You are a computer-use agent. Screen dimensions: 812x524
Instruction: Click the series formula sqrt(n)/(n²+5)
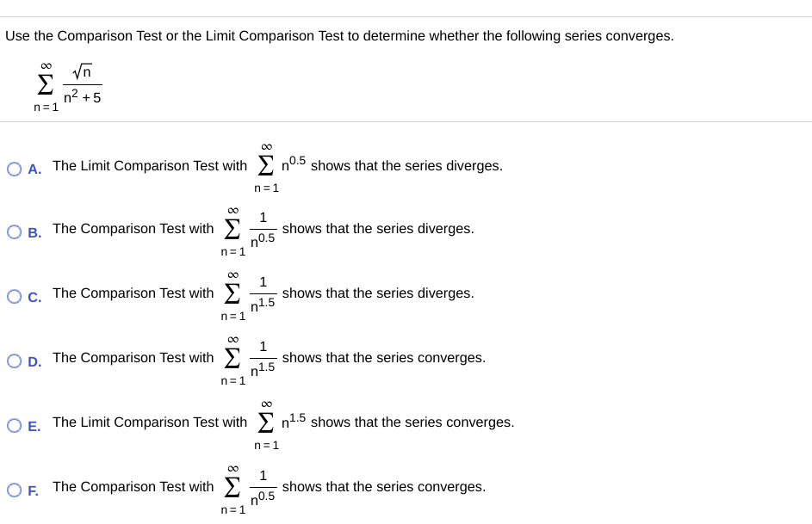[69, 83]
